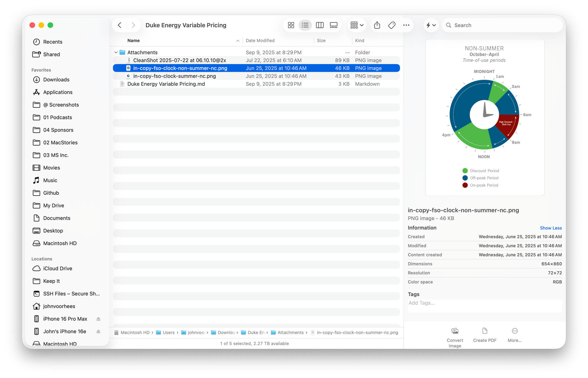Open the More… quick actions menu

click(x=514, y=335)
